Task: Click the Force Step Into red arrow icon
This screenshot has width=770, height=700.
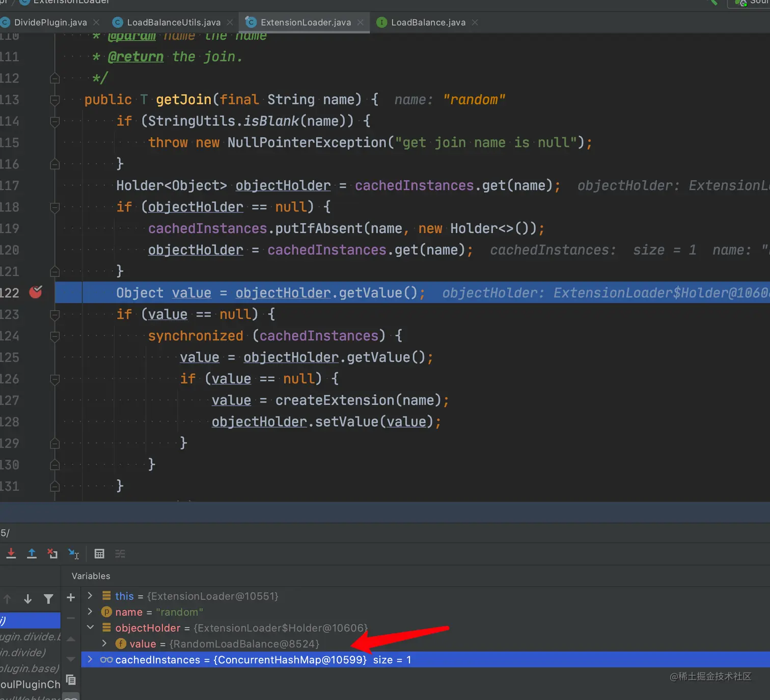Action: (11, 553)
